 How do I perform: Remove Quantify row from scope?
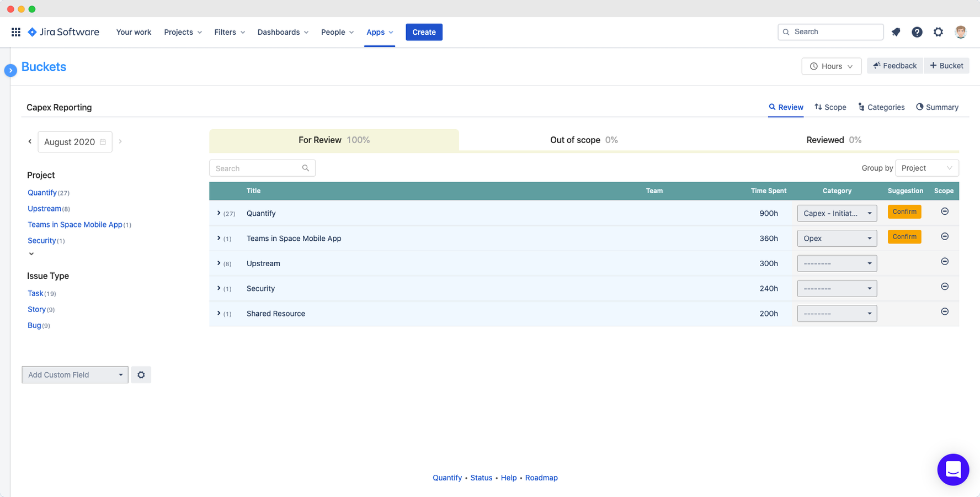pos(945,212)
